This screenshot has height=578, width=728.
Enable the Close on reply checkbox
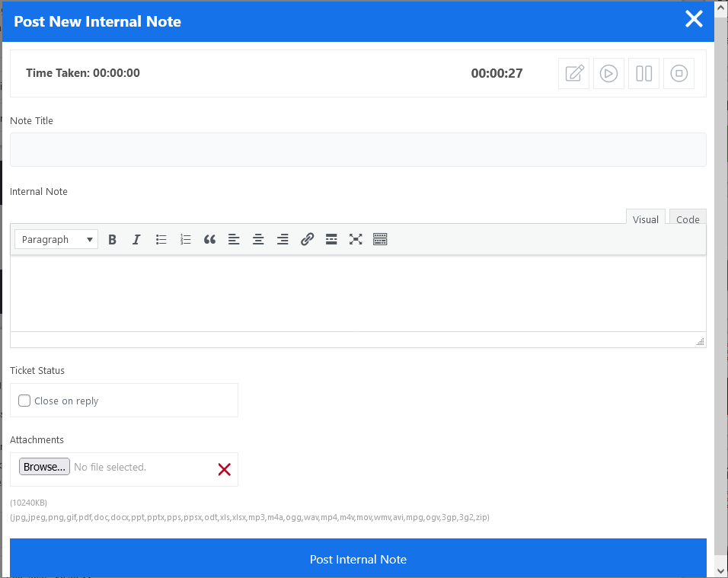pyautogui.click(x=25, y=401)
